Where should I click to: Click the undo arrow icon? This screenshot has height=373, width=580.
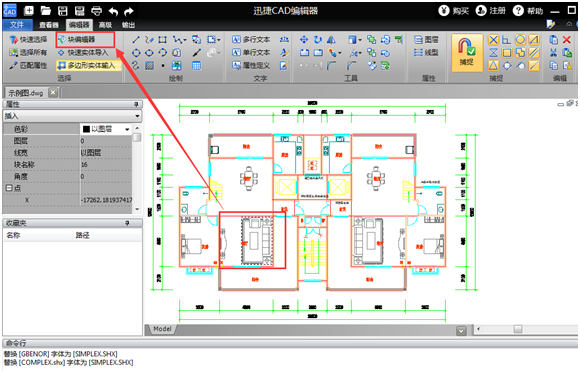[x=113, y=11]
